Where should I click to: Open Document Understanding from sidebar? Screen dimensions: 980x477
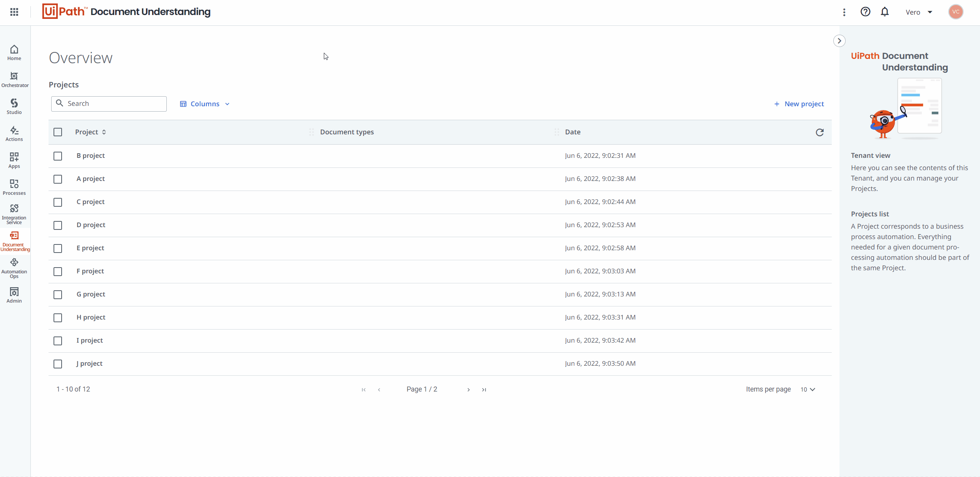tap(15, 241)
